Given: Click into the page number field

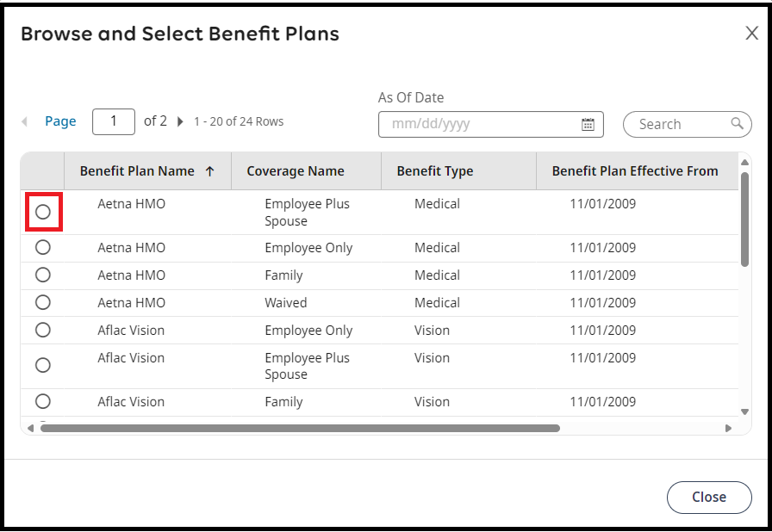Looking at the screenshot, I should point(114,121).
